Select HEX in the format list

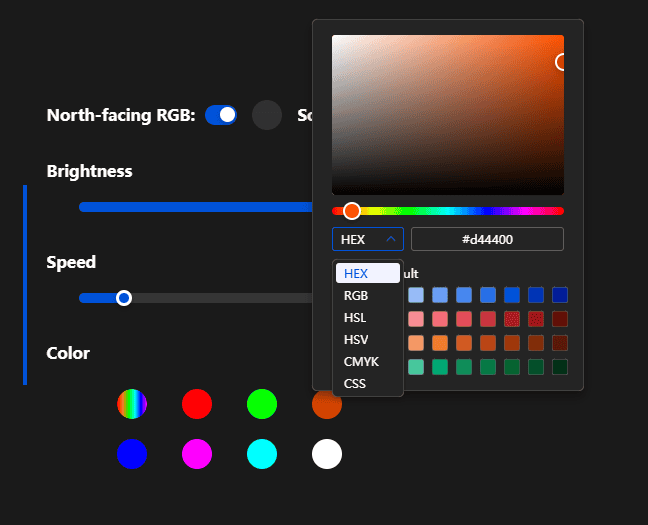(x=367, y=274)
